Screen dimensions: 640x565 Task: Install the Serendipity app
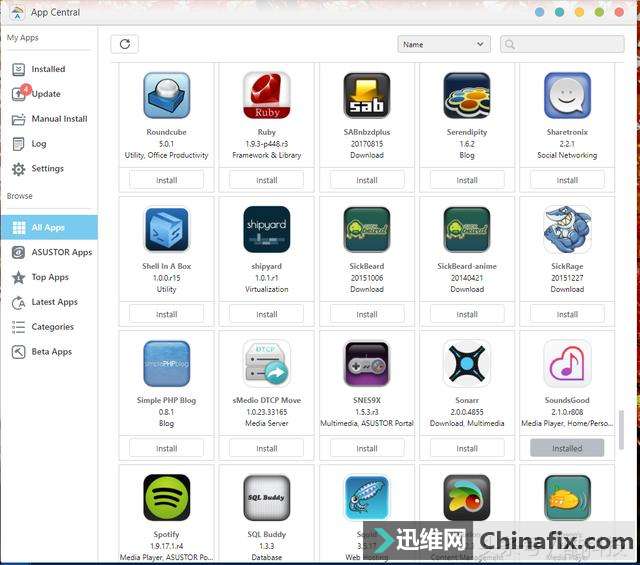[x=467, y=180]
